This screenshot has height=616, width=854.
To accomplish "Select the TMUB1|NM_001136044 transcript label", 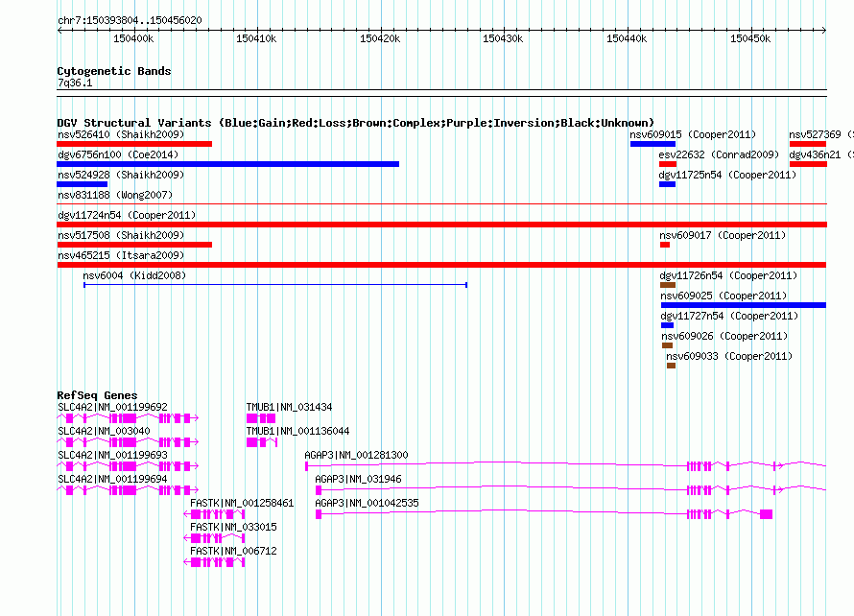I will coord(297,431).
